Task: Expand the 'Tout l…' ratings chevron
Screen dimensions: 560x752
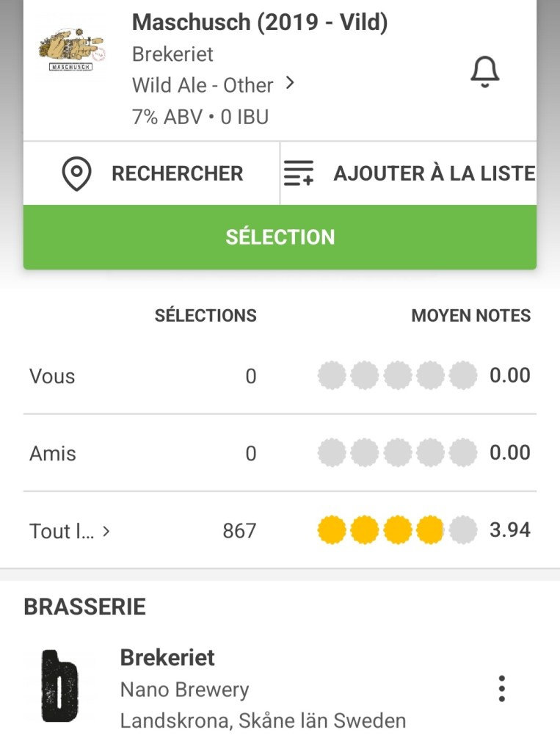Action: tap(106, 531)
